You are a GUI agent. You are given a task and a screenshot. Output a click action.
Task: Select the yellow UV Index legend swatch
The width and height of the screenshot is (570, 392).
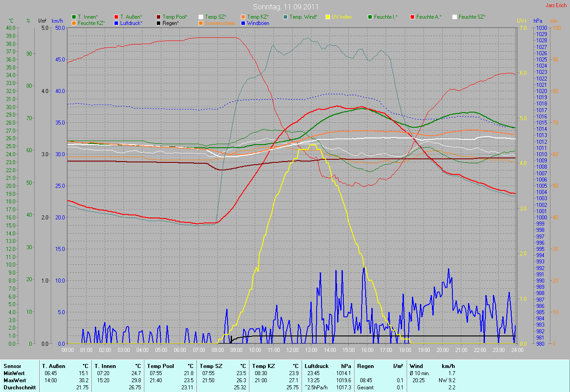pyautogui.click(x=328, y=17)
